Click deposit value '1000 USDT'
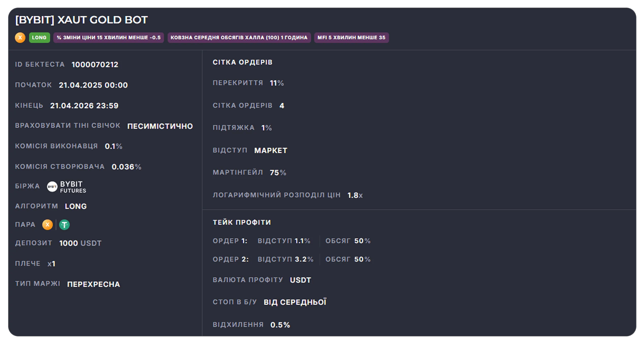This screenshot has width=644, height=344. (80, 243)
